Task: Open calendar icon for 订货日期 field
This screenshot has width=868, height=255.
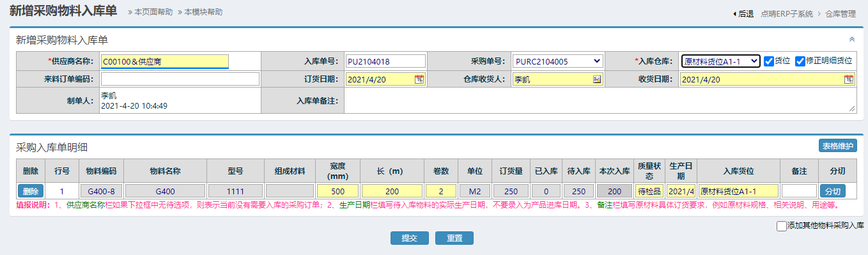Action: pyautogui.click(x=419, y=79)
